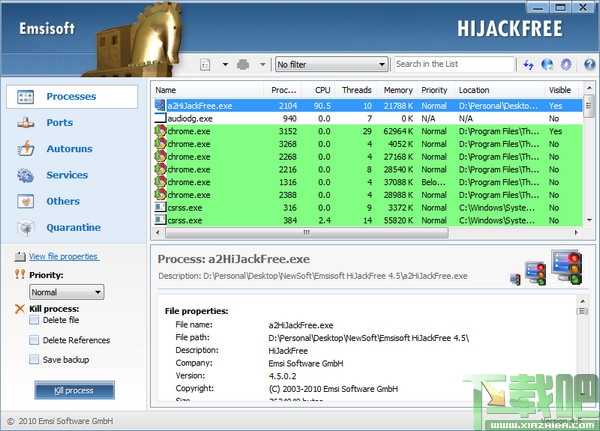Click the report document toolbar icon
This screenshot has width=600, height=431.
pos(205,64)
